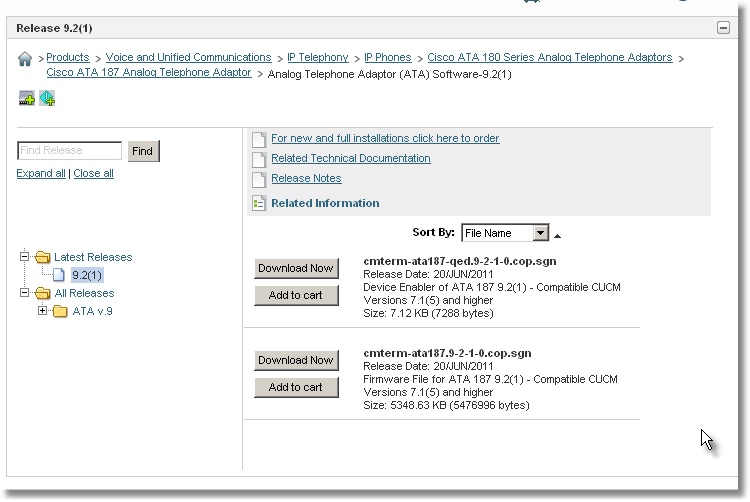Click the Related Information list icon
The image size is (750, 502).
point(259,203)
